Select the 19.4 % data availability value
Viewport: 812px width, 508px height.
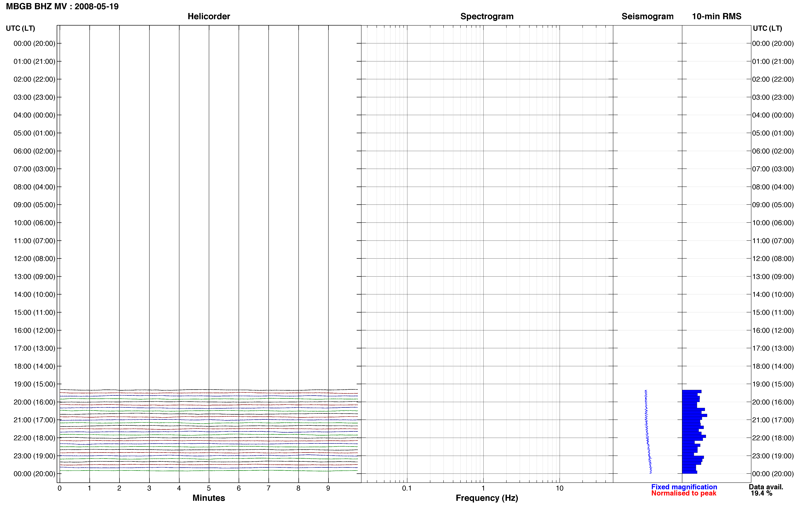[762, 493]
